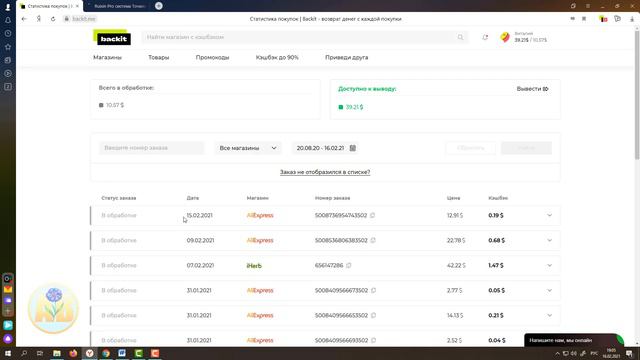Click iHerb store link

pos(254,265)
